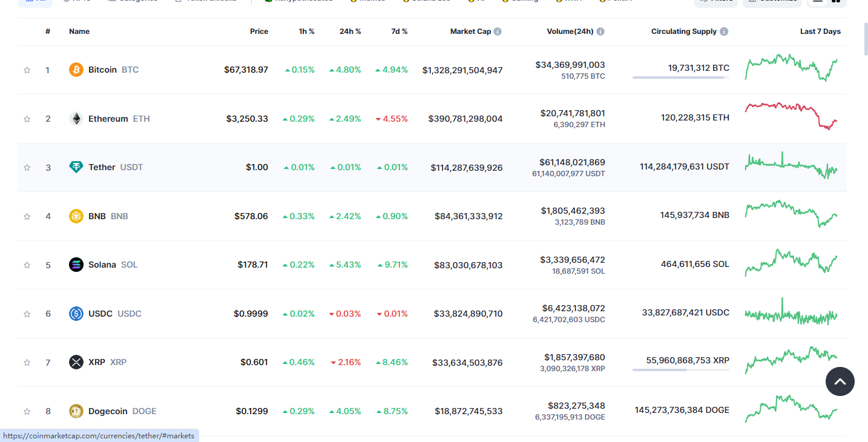Click Bitcoin market cap $1,328,291,504,947
The height and width of the screenshot is (442, 868).
coord(462,70)
